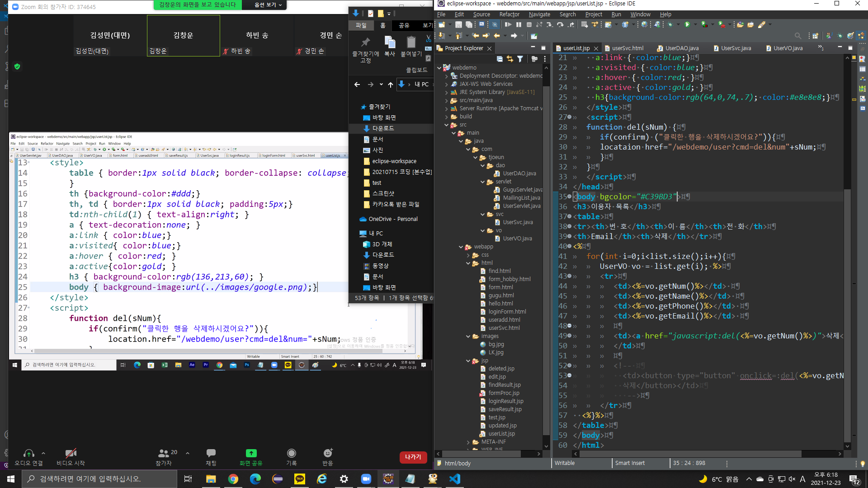
Task: Click the editor vertical scrollbar down arrow
Action: pos(847,446)
